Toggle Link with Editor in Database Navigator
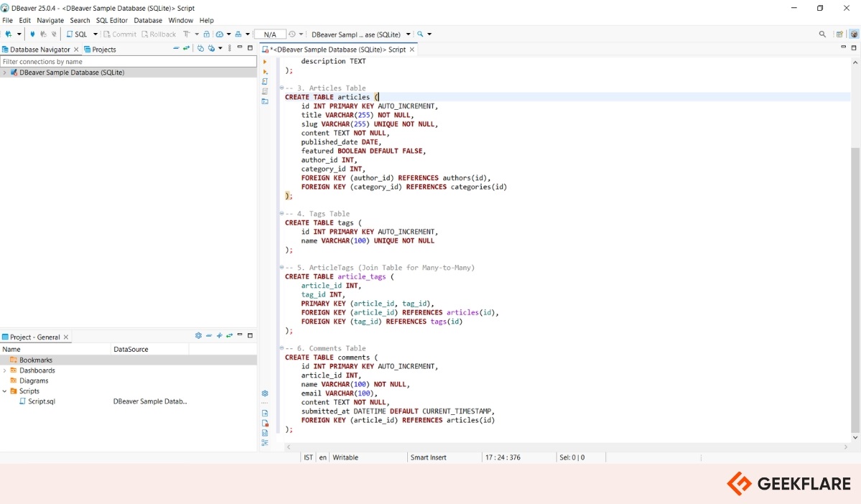Viewport: 861px width, 504px height. [186, 48]
